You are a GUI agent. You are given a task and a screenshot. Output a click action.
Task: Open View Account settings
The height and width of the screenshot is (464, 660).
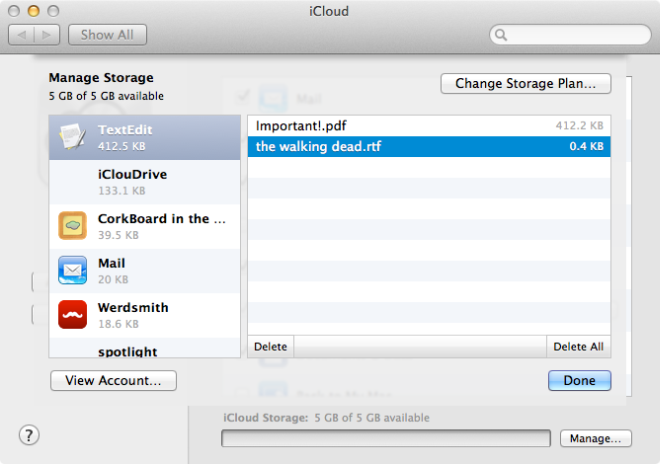coord(113,380)
